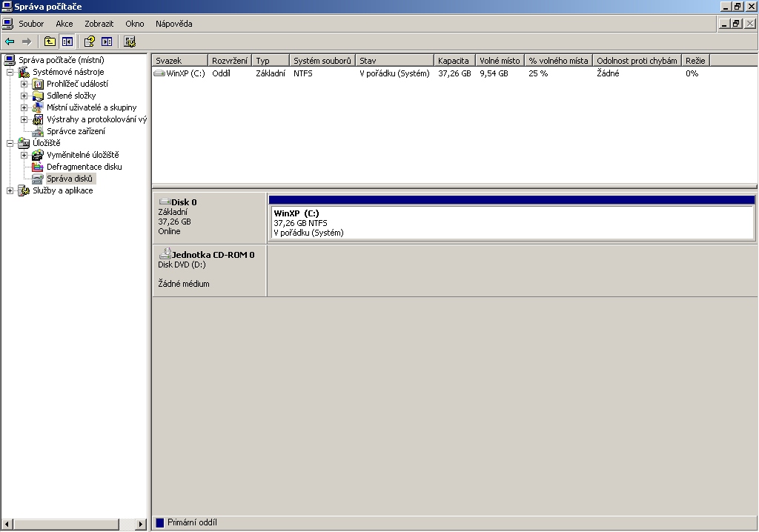Click the menu bar console document icon
This screenshot has width=759, height=532.
coord(7,23)
